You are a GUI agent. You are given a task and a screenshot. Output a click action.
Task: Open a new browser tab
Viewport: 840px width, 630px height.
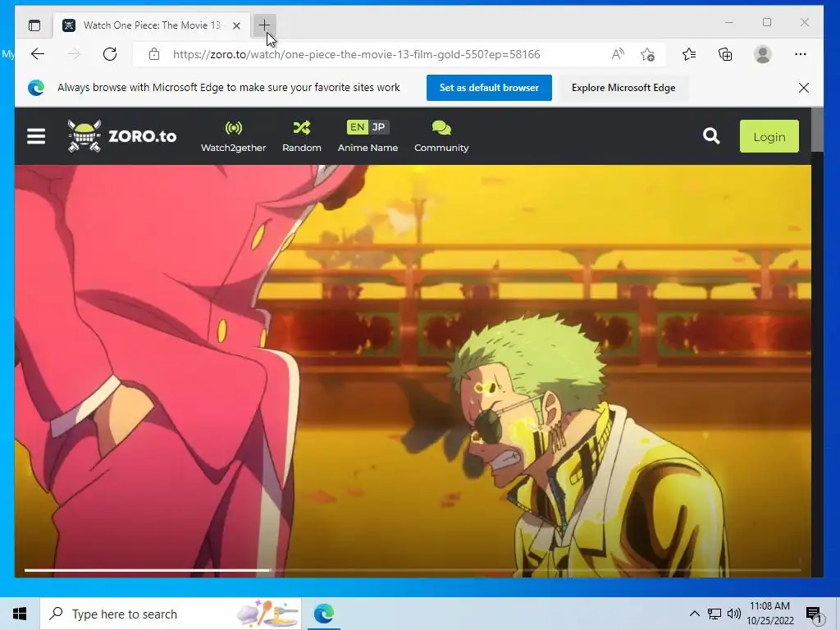[x=264, y=25]
